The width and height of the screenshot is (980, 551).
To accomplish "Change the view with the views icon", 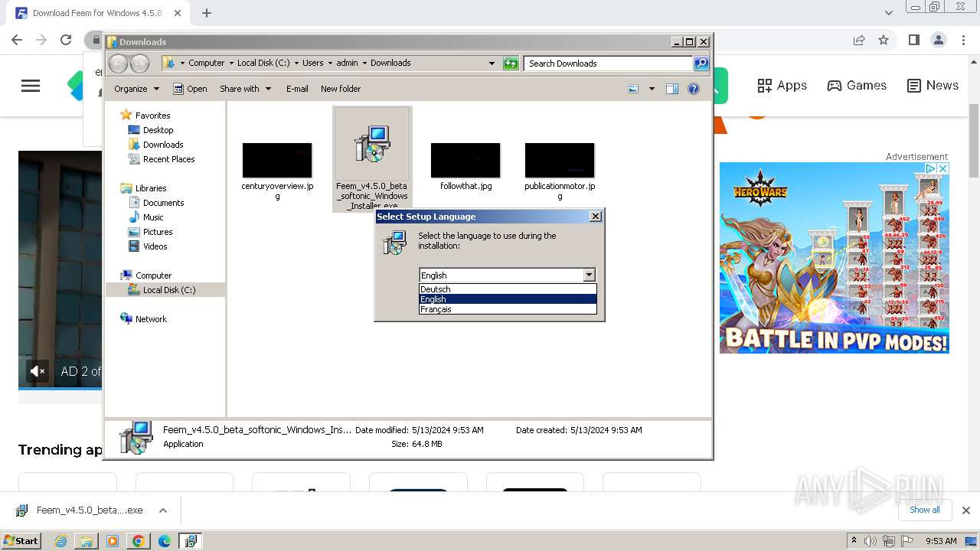I will point(633,89).
